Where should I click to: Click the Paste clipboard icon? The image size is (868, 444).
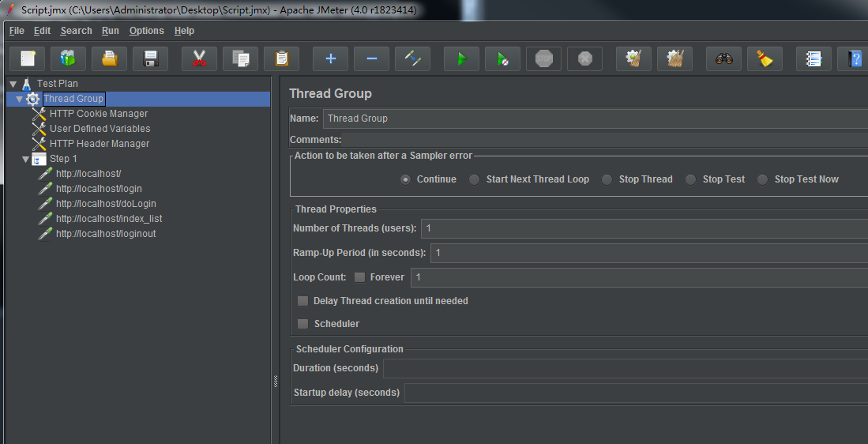coord(281,58)
